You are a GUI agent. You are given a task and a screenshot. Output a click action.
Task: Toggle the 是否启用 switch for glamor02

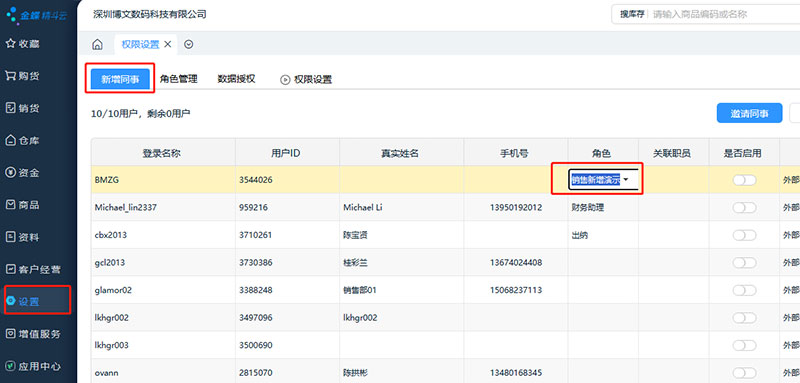(744, 290)
